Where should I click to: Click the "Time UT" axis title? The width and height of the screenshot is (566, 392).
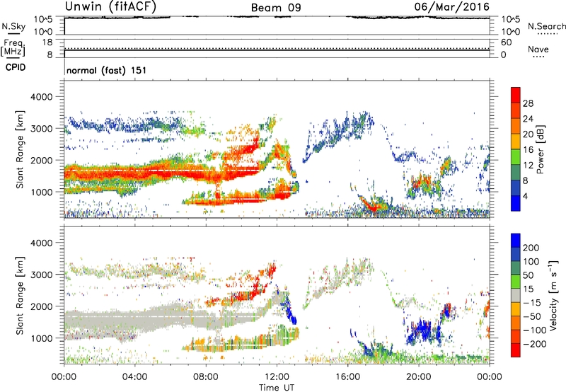point(277,388)
